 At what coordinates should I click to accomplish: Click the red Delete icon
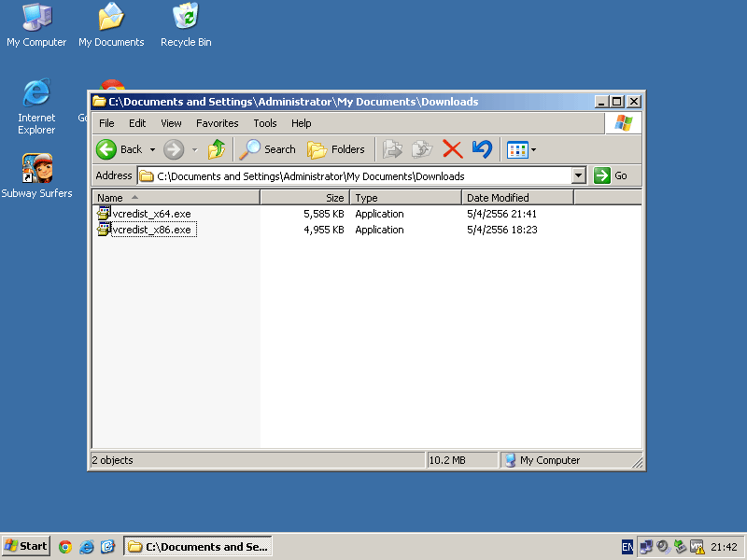pos(453,149)
